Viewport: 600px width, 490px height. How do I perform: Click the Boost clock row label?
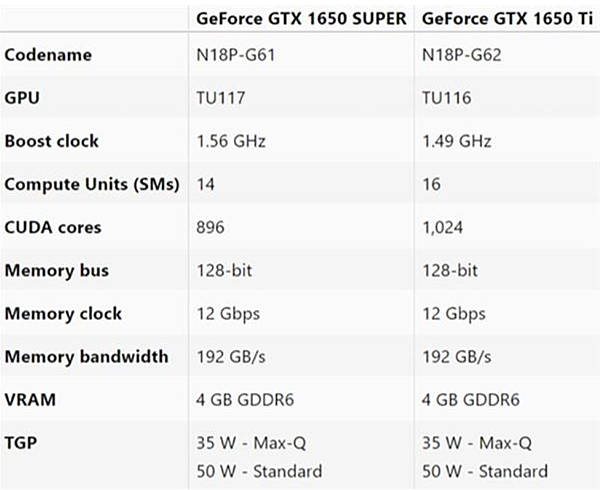tap(52, 141)
